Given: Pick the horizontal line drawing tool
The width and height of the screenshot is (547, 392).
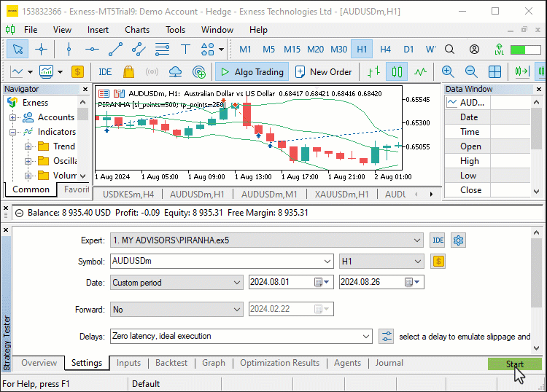Looking at the screenshot, I should click(92, 49).
